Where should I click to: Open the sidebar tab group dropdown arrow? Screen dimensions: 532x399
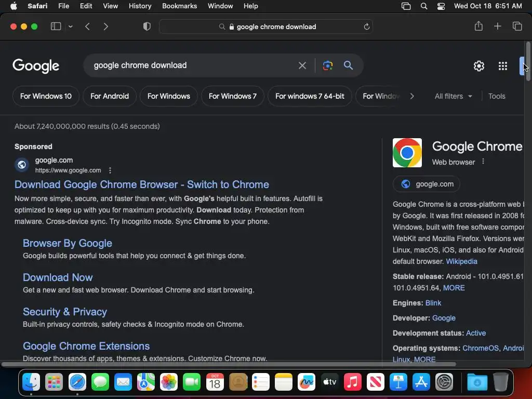pyautogui.click(x=71, y=26)
